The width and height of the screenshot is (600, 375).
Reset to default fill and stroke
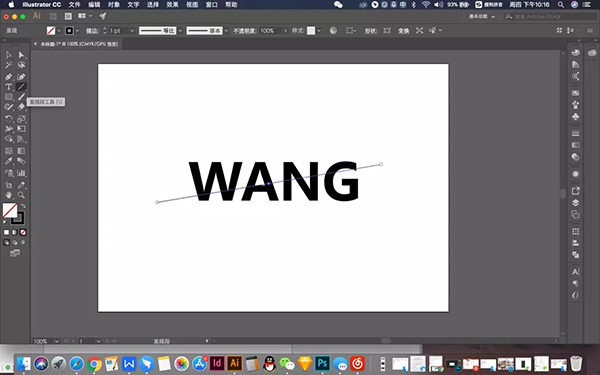coord(5,222)
